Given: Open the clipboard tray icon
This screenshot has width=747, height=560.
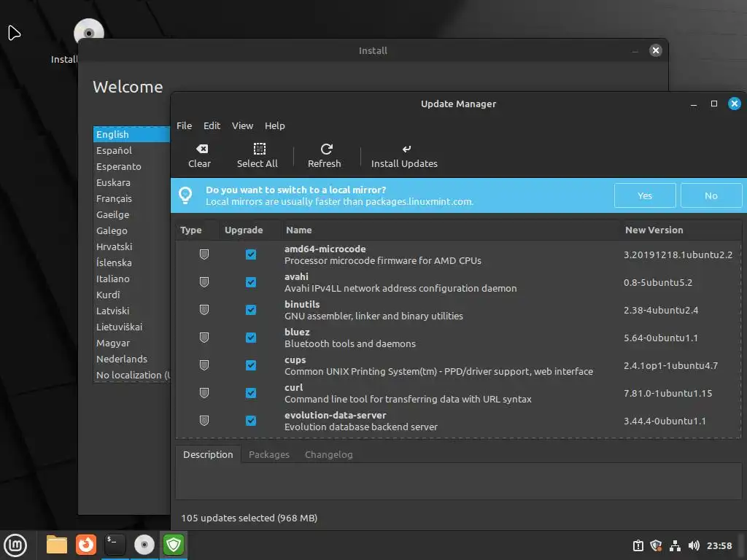Looking at the screenshot, I should coord(638,545).
